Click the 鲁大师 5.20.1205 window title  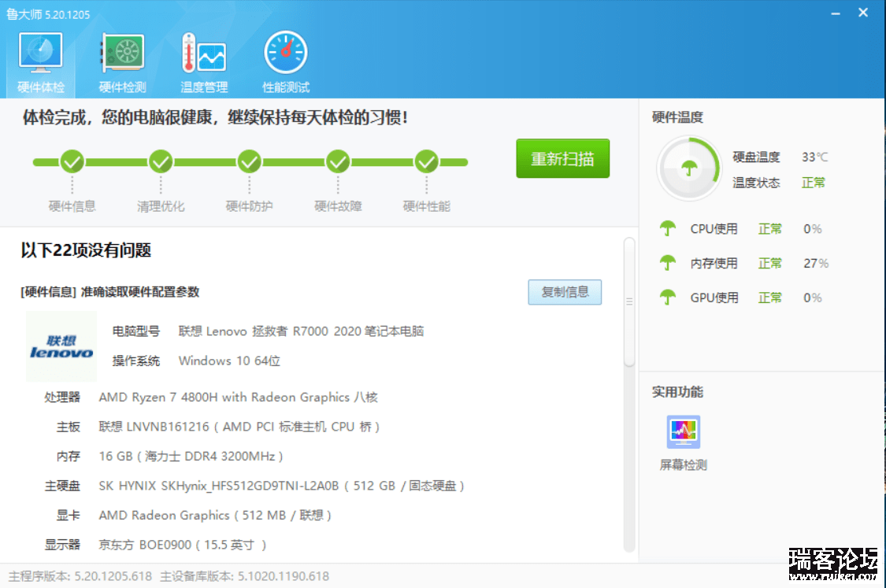coord(48,14)
